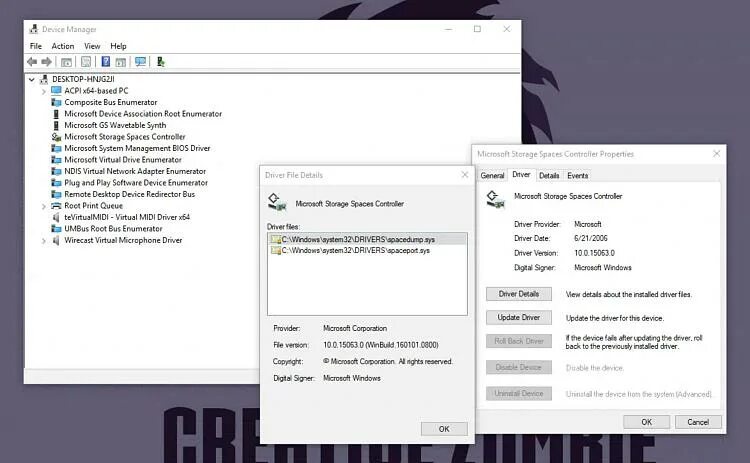Click the add legacy hardware toolbar icon
The height and width of the screenshot is (463, 750).
[x=161, y=62]
